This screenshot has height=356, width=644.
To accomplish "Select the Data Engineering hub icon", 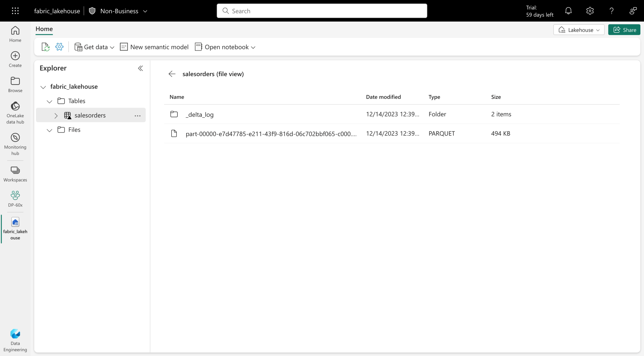I will click(15, 334).
